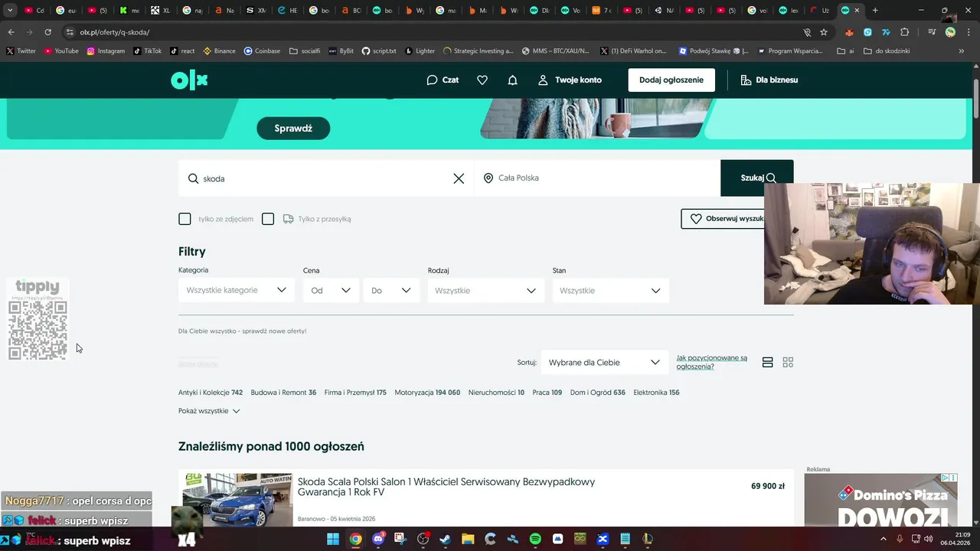Switch to grid view layout icon
This screenshot has height=551, width=980.
(x=788, y=362)
